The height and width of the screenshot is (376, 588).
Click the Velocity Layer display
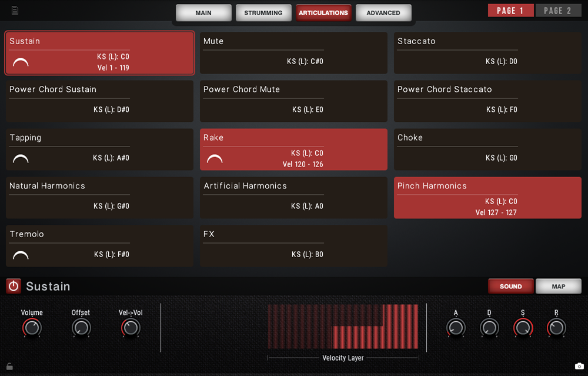(343, 327)
